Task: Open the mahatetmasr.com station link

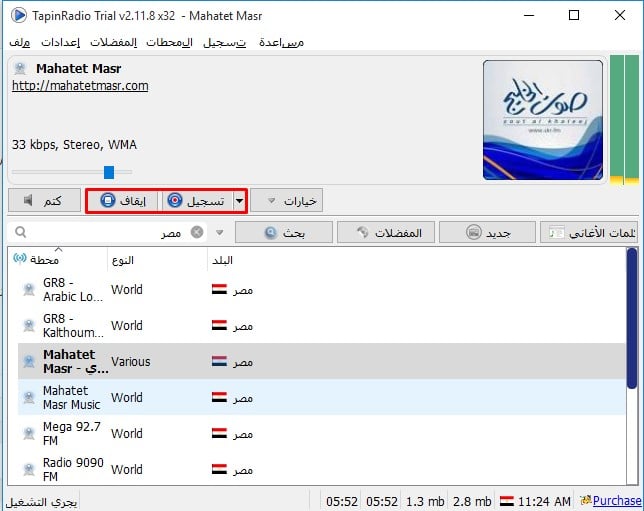Action: pos(80,86)
